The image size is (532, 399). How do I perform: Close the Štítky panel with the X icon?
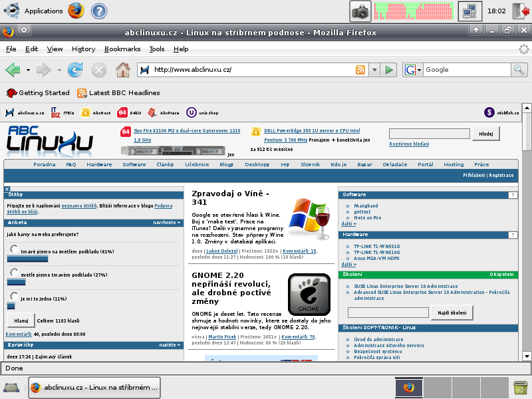[x=7, y=190]
